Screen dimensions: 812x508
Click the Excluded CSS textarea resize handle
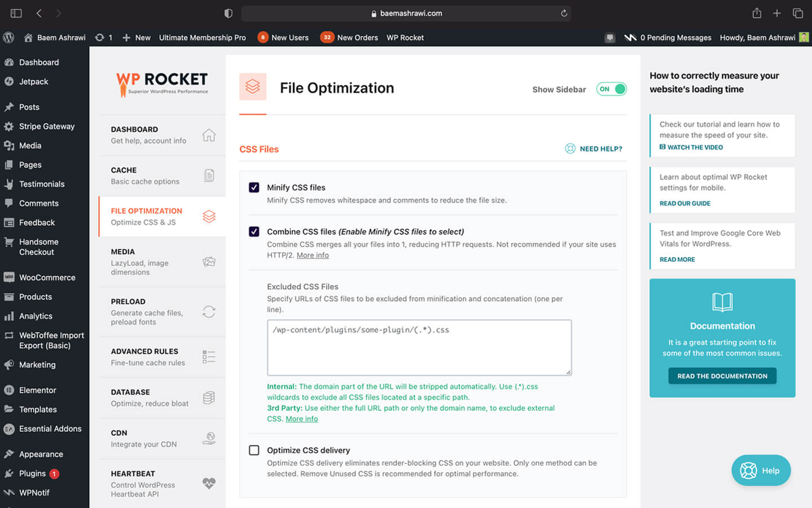click(x=568, y=372)
